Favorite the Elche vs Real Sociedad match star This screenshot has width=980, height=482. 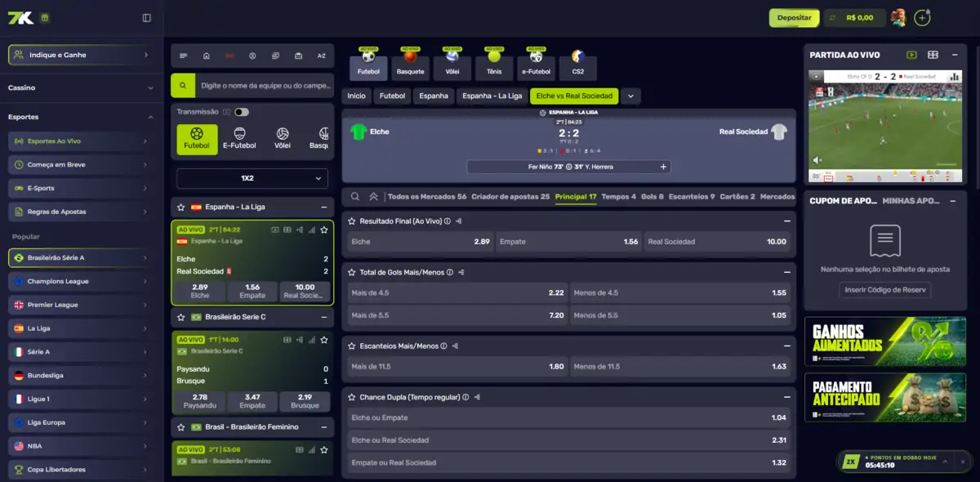(324, 230)
